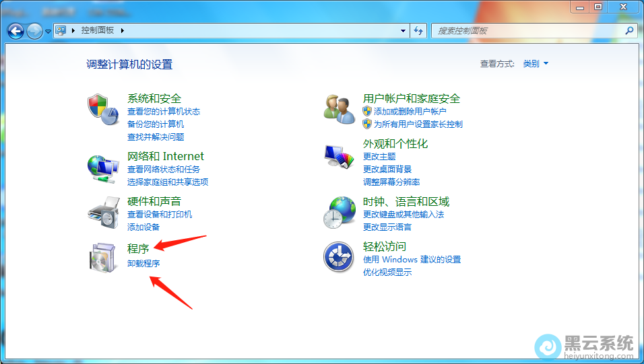Open the Appearance and Personalization monitor icon

click(x=339, y=156)
